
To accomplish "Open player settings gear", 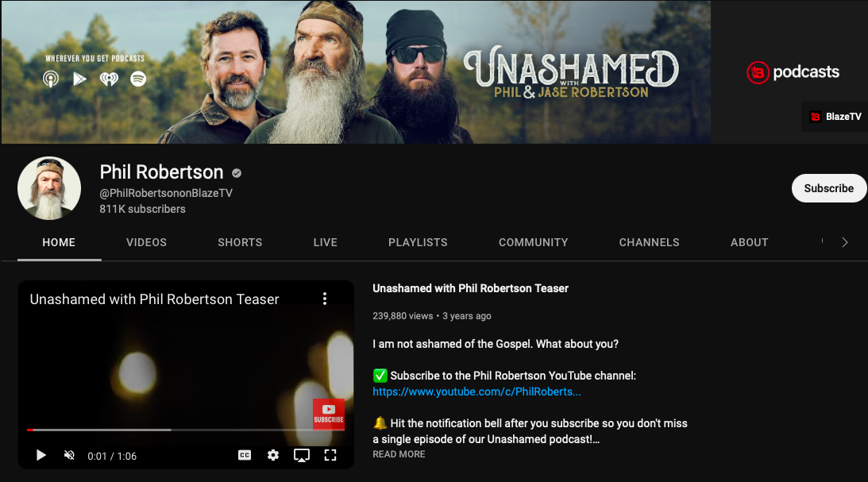I will (273, 455).
